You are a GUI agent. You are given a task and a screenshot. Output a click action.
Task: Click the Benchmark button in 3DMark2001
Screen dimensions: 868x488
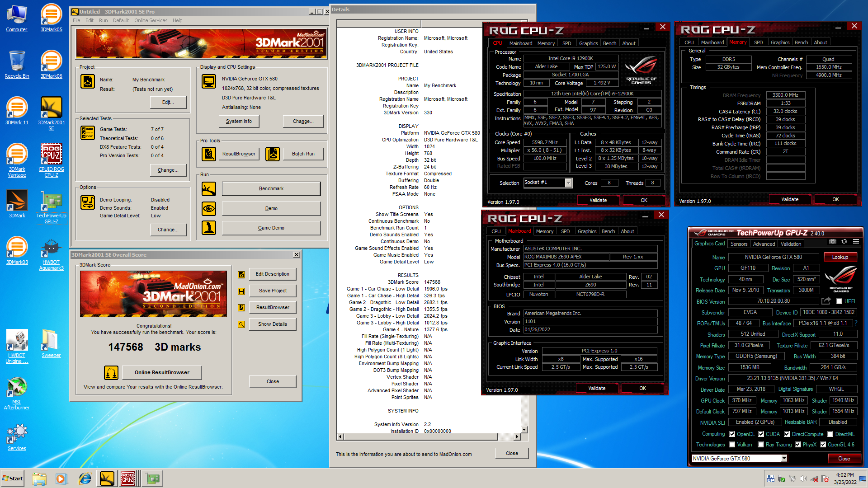271,189
